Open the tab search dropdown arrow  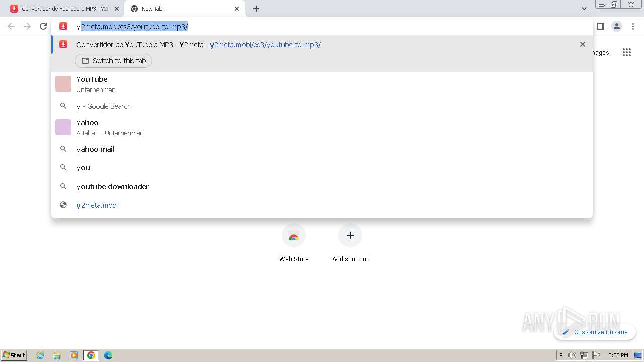(x=584, y=9)
